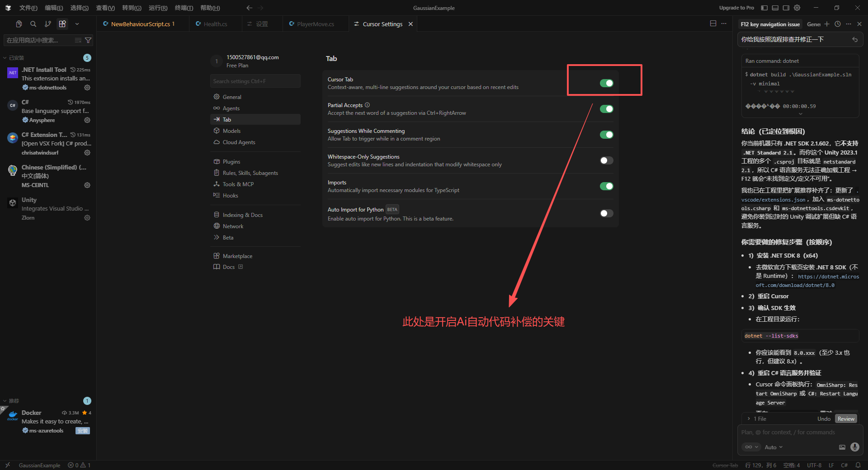Click the Upgrade to Pro button

coord(736,8)
